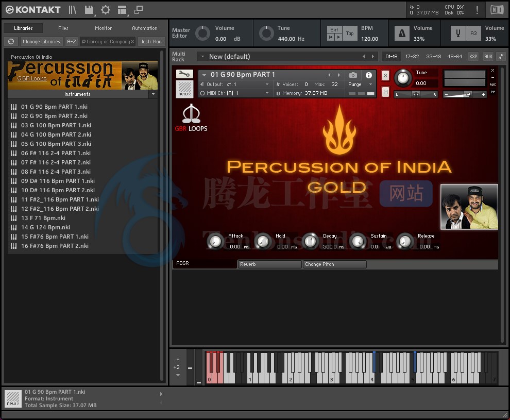Image resolution: width=510 pixels, height=420 pixels.
Task: Click the Library or Company search field
Action: pos(108,41)
